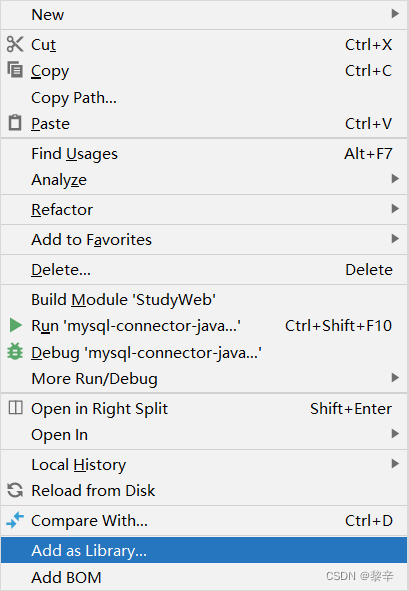Click the Reload from Disk arrows icon
This screenshot has width=409, height=591.
[x=15, y=490]
